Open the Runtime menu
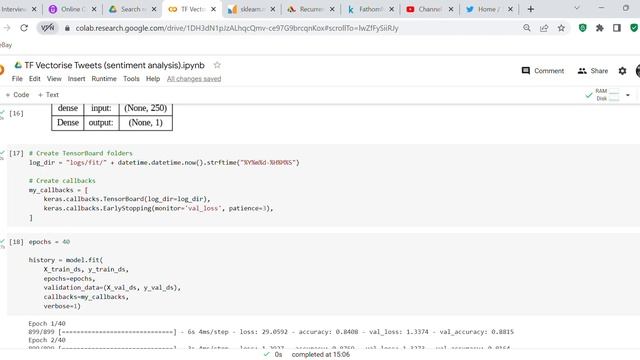This screenshot has width=640, height=360. point(104,79)
